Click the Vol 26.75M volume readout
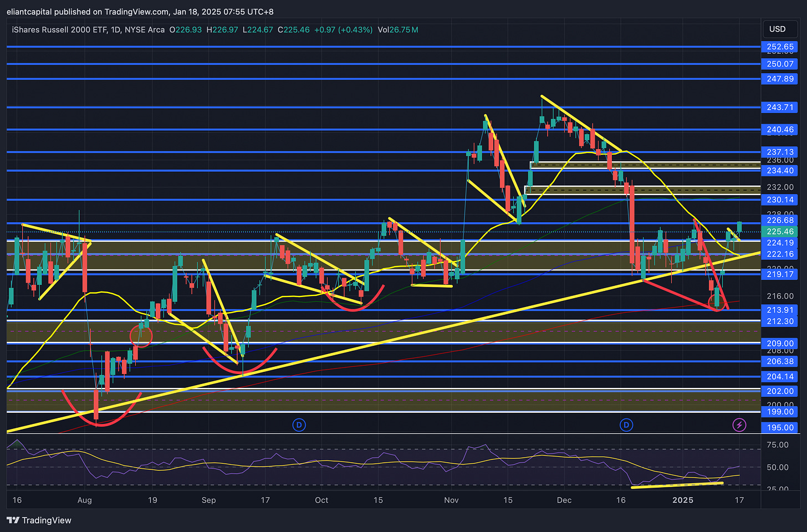Screen dimensions: 807x532 click(x=398, y=29)
